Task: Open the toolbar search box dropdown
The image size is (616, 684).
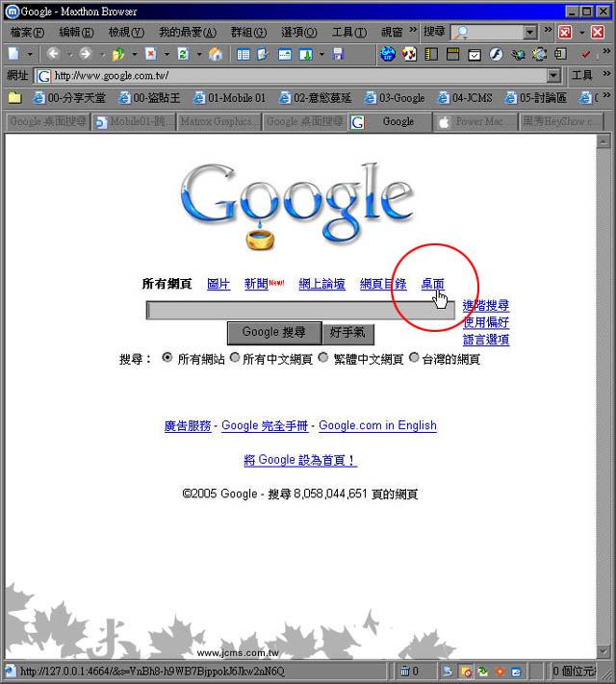Action: click(x=529, y=32)
